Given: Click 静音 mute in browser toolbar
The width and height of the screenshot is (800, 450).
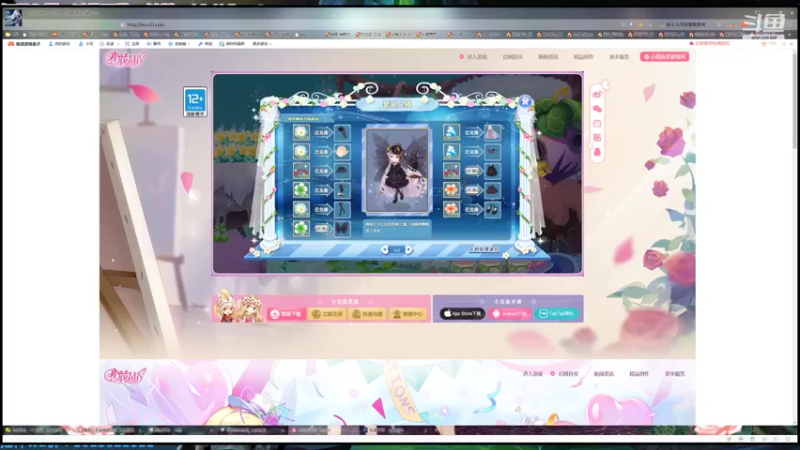Looking at the screenshot, I should (154, 44).
